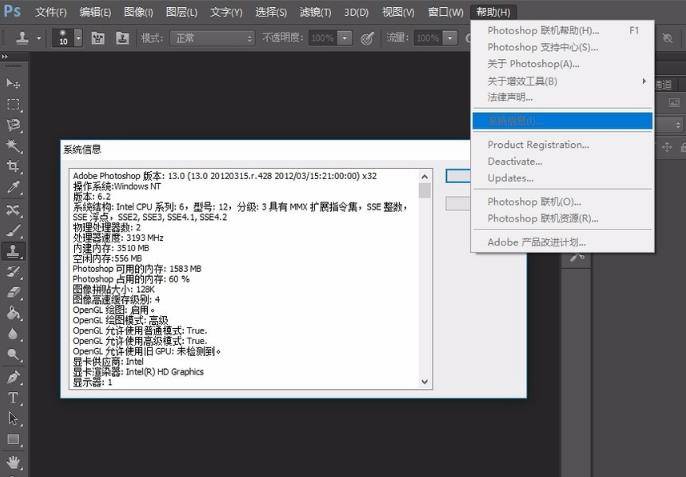
Task: Select the Magic Wand tool
Action: 13,146
